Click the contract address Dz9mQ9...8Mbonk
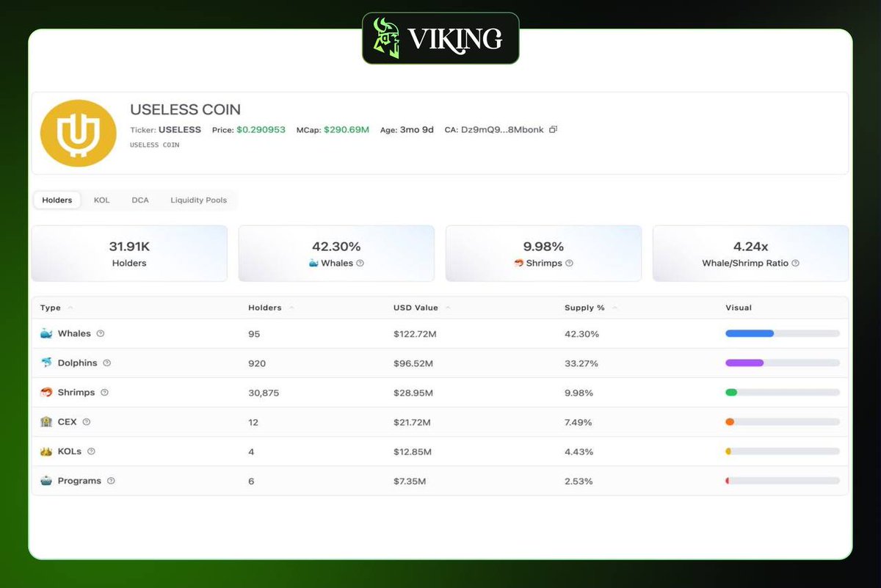 (x=502, y=129)
